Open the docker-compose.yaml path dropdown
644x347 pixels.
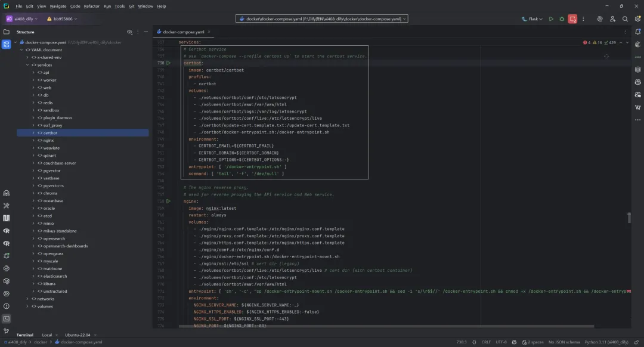[x=321, y=19]
